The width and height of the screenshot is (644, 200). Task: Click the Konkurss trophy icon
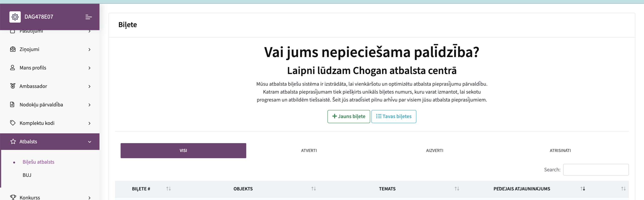(x=13, y=197)
